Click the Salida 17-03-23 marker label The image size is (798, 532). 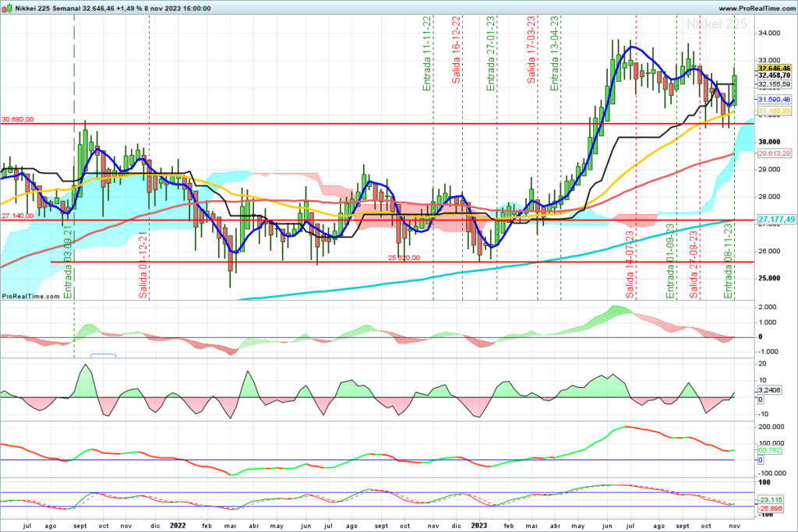tap(531, 50)
